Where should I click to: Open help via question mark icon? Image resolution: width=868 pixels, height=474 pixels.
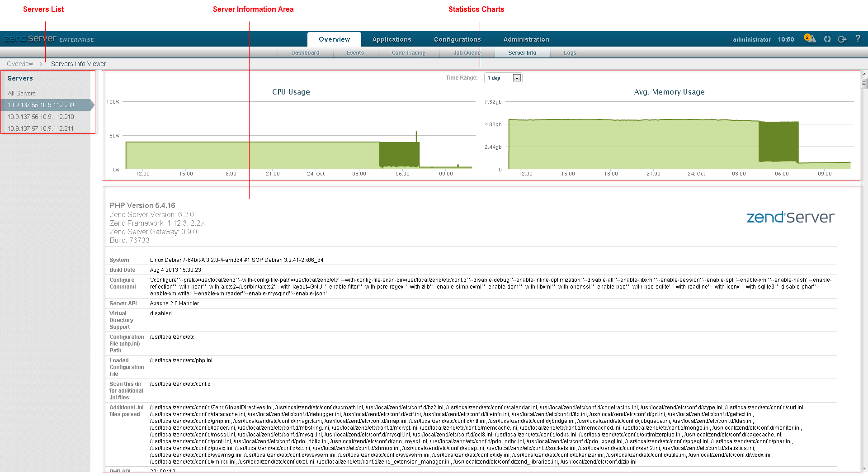pyautogui.click(x=858, y=39)
